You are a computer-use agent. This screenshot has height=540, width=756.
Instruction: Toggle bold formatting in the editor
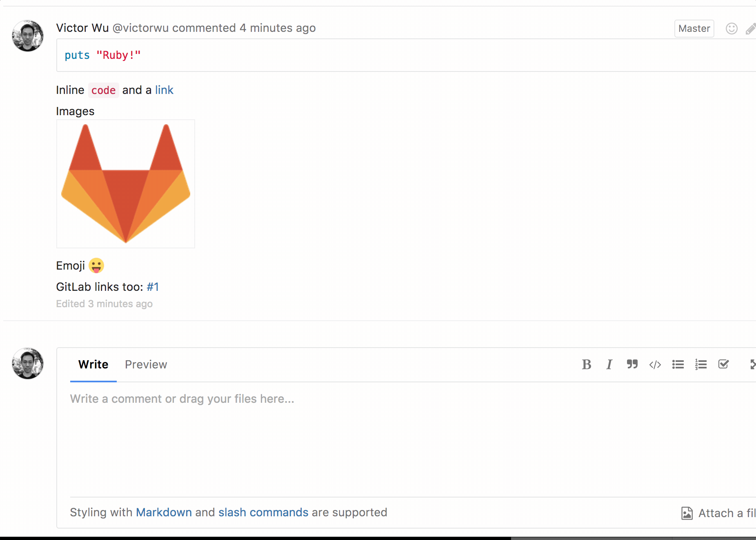(586, 364)
